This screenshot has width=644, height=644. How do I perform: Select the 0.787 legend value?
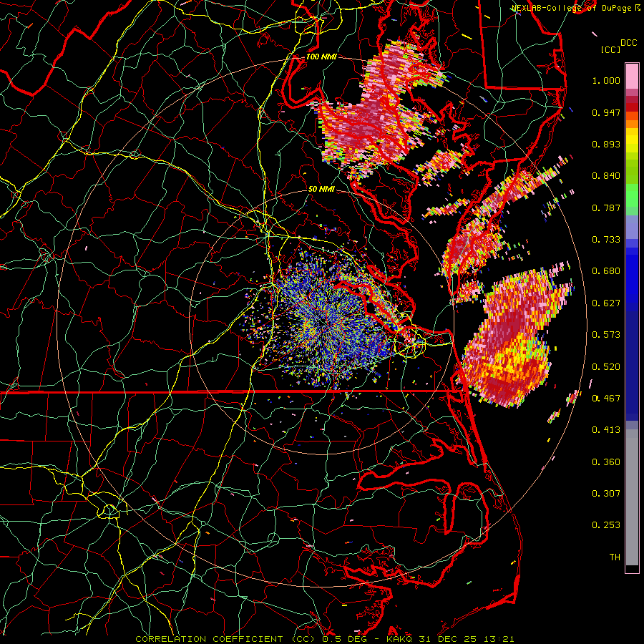click(x=606, y=208)
